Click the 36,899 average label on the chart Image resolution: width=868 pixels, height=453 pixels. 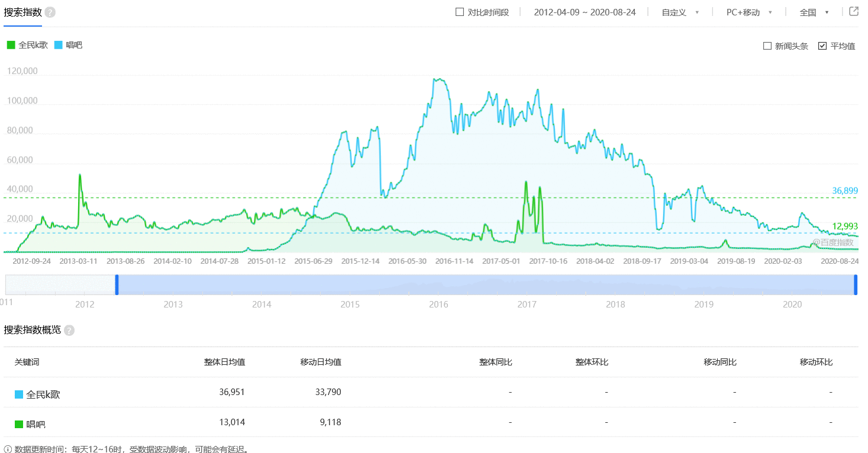pyautogui.click(x=845, y=191)
